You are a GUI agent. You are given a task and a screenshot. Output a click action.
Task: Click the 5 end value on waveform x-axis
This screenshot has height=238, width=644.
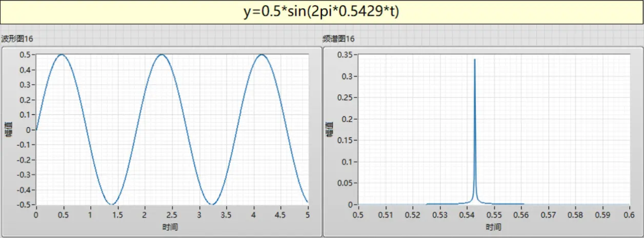coord(308,214)
